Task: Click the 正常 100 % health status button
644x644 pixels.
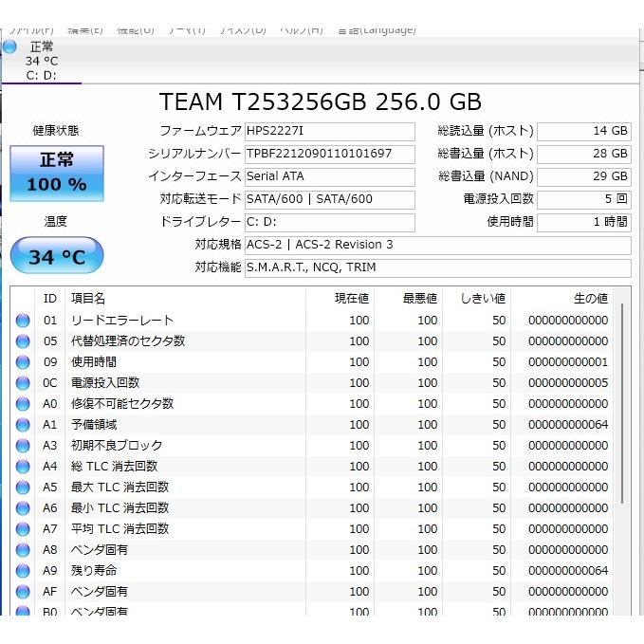Action: coord(56,173)
